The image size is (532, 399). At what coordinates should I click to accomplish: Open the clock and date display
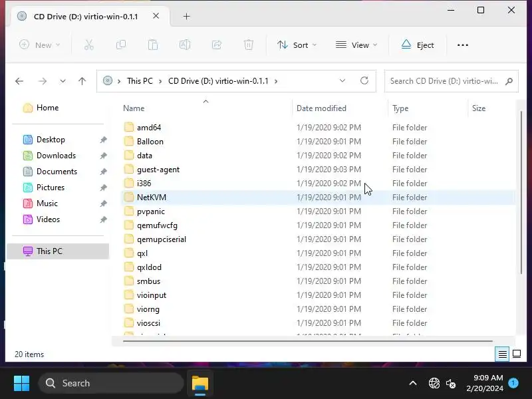coord(485,383)
